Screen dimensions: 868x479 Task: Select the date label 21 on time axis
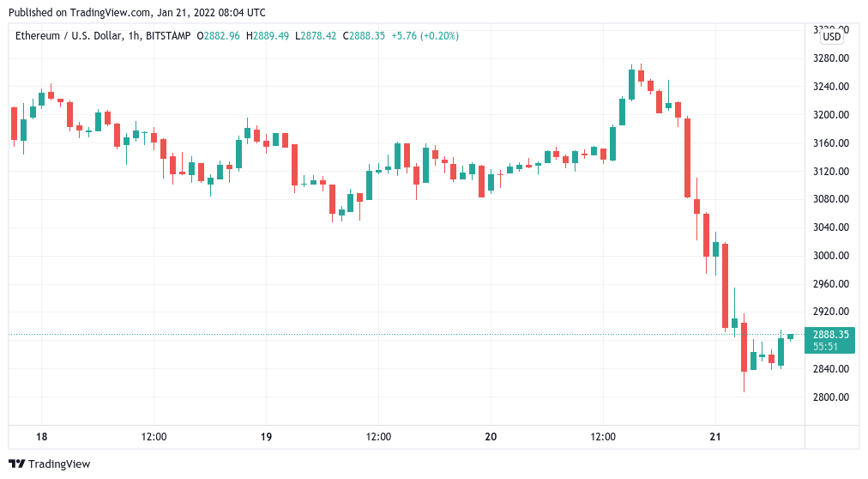pos(715,437)
